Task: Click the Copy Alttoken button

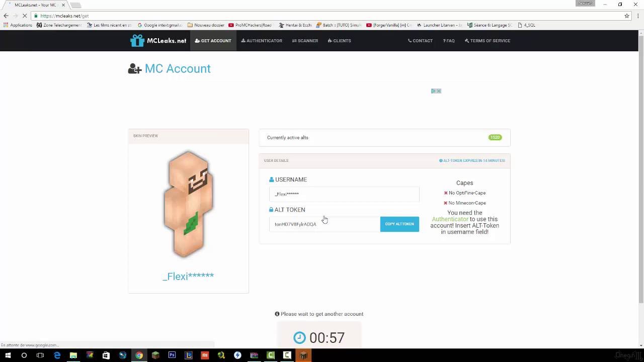Action: coord(399,224)
